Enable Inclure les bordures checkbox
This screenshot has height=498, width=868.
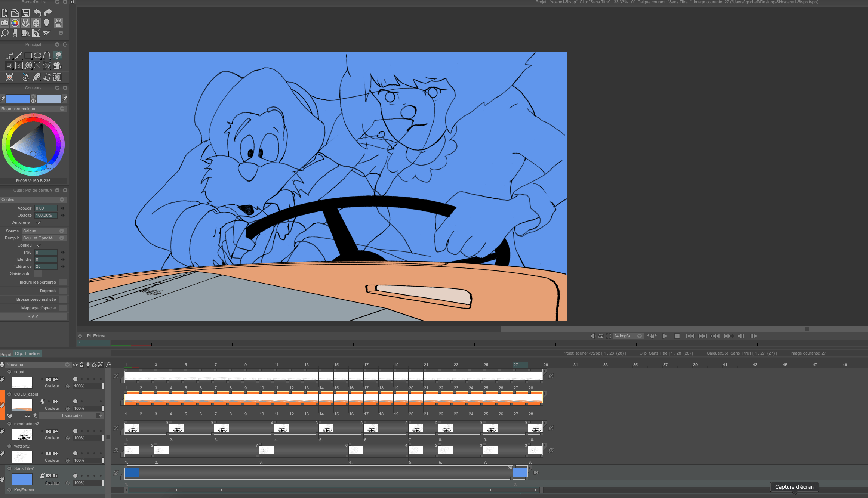point(63,282)
